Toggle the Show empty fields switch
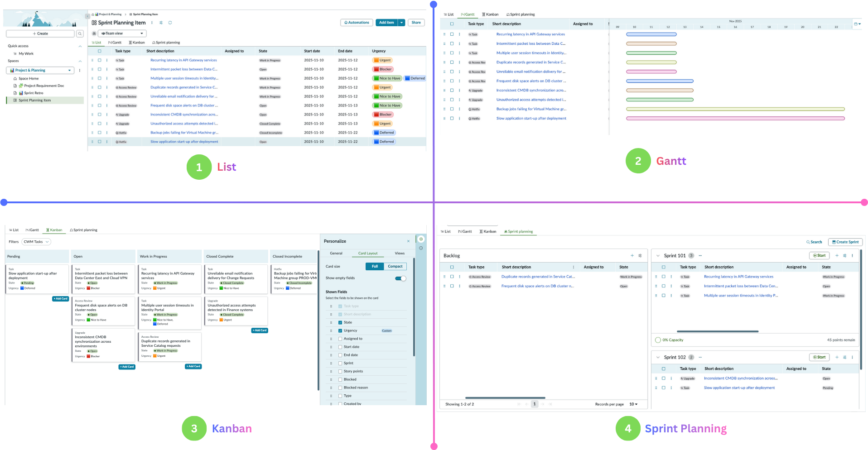The image size is (868, 450). (x=400, y=278)
